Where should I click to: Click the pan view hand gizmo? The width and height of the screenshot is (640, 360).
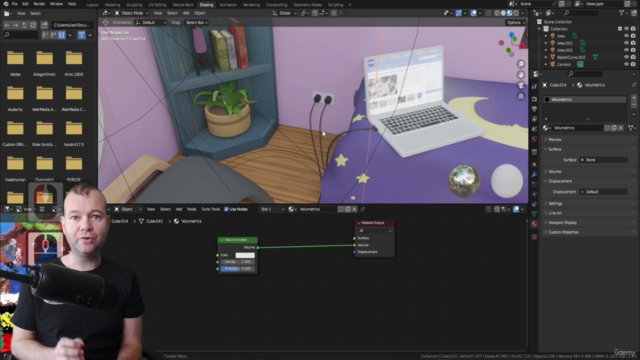pos(521,75)
